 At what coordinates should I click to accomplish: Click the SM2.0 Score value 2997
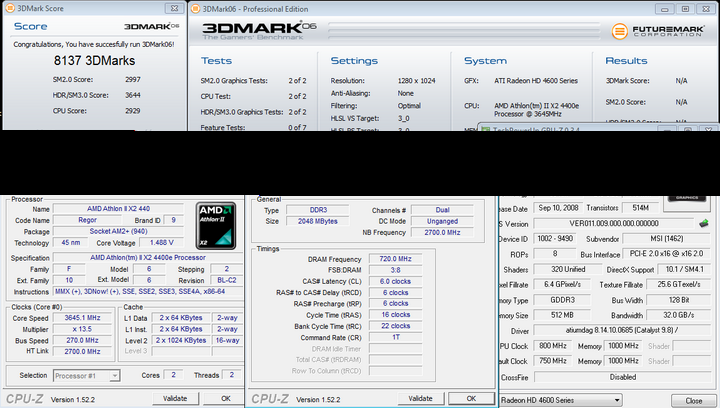[x=133, y=79]
